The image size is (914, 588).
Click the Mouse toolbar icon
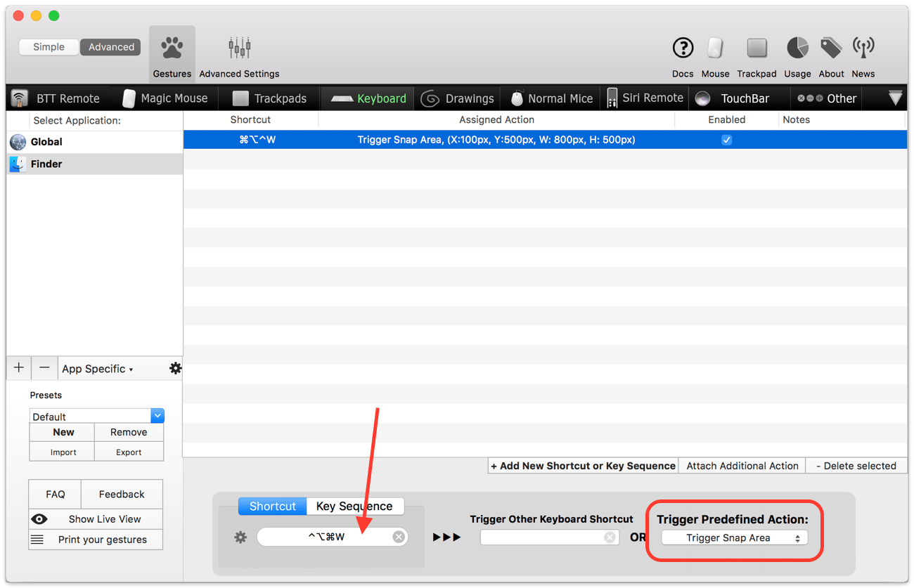715,48
